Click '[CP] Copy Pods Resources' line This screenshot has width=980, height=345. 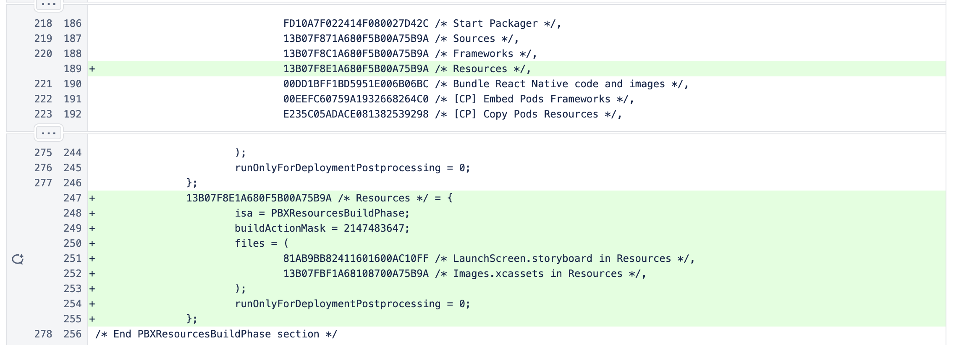pos(452,114)
